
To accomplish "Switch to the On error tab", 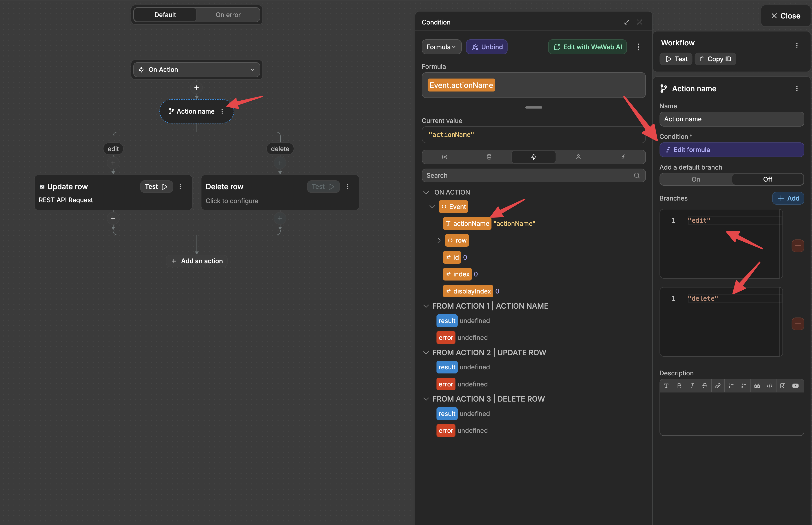I will (x=228, y=15).
